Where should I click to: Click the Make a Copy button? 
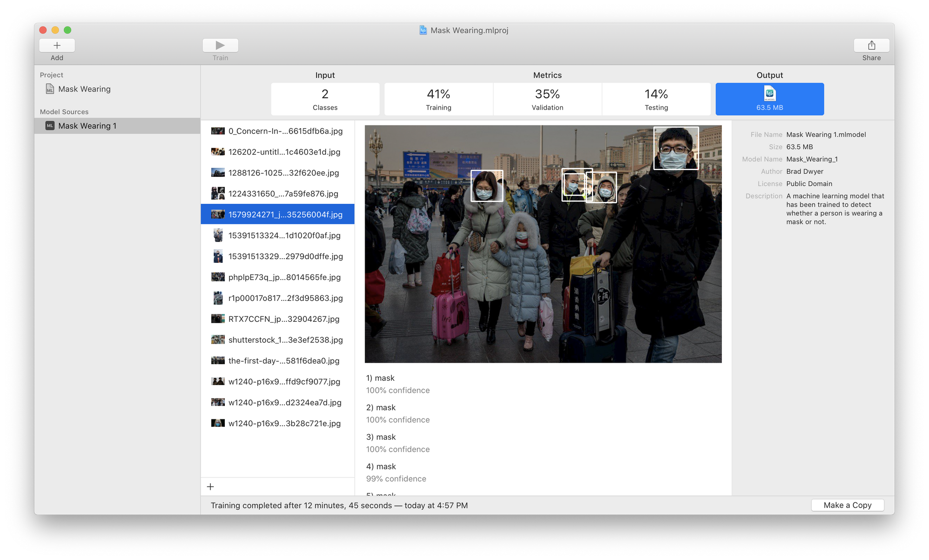pos(847,505)
